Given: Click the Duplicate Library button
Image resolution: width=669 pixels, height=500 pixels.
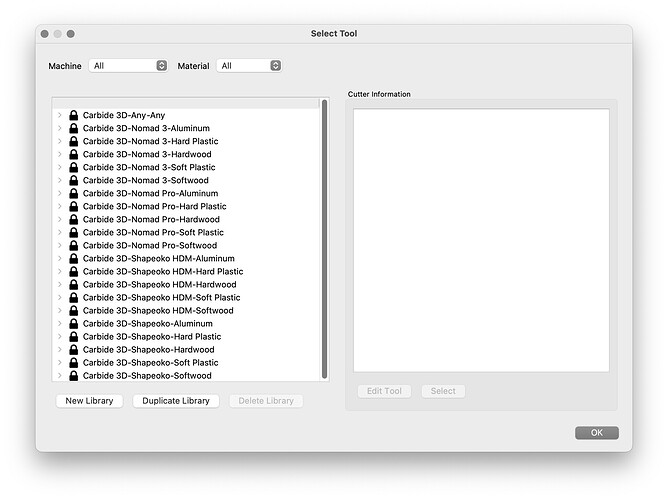Looking at the screenshot, I should [x=176, y=401].
